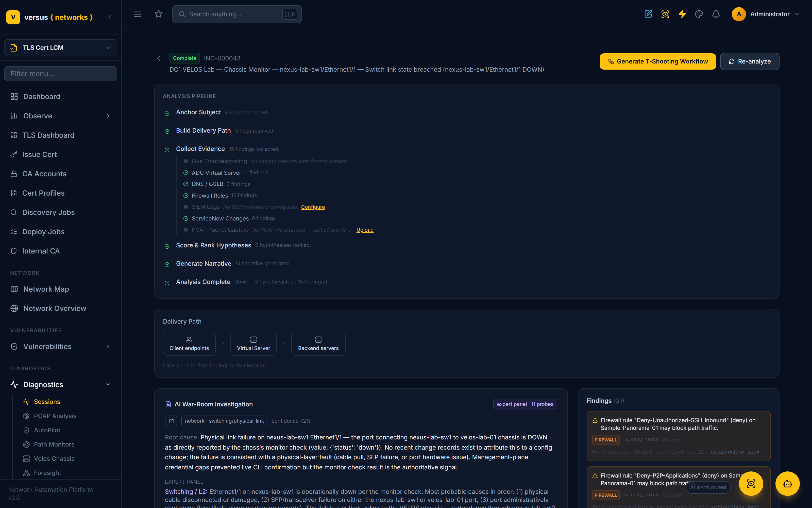Open CA Accounts in sidebar
The width and height of the screenshot is (812, 508).
click(x=60, y=174)
